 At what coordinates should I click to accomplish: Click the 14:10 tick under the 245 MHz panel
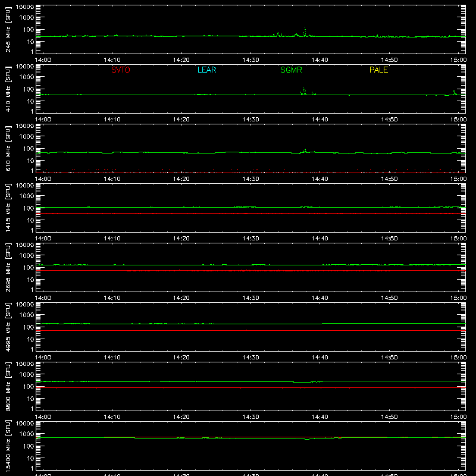pyautogui.click(x=112, y=60)
